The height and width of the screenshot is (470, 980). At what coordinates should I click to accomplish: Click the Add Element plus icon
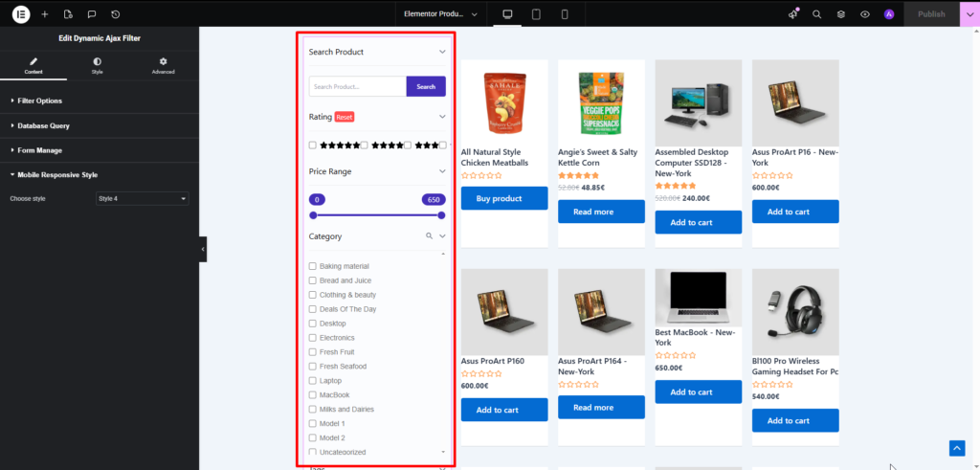tap(45, 14)
